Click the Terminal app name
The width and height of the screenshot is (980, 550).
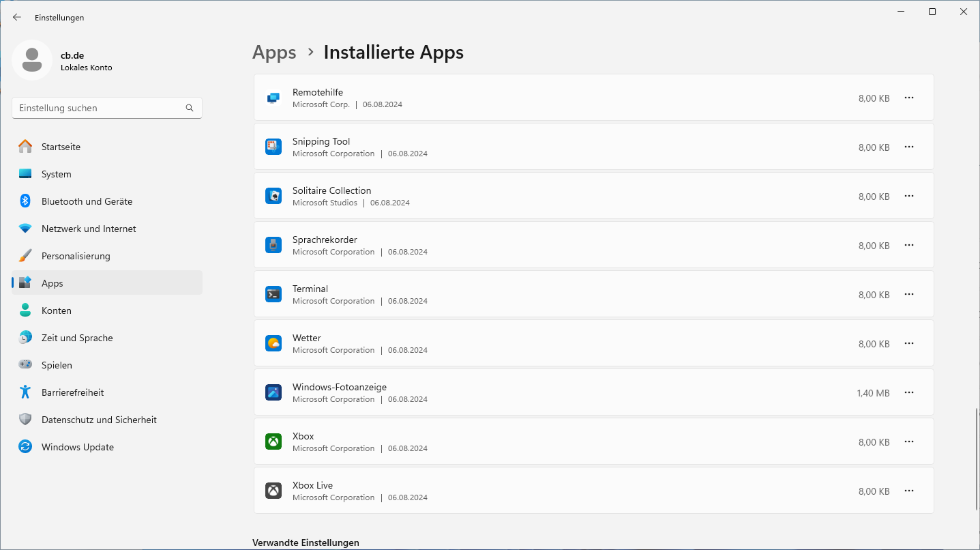tap(310, 289)
